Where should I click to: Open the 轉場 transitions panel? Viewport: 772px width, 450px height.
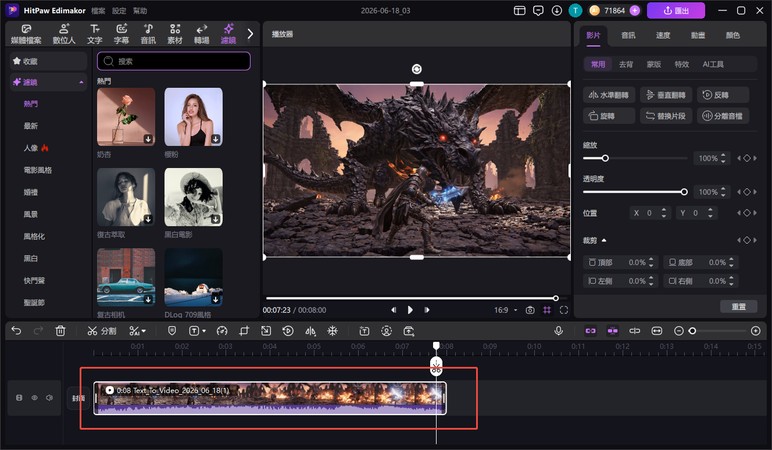[x=201, y=34]
